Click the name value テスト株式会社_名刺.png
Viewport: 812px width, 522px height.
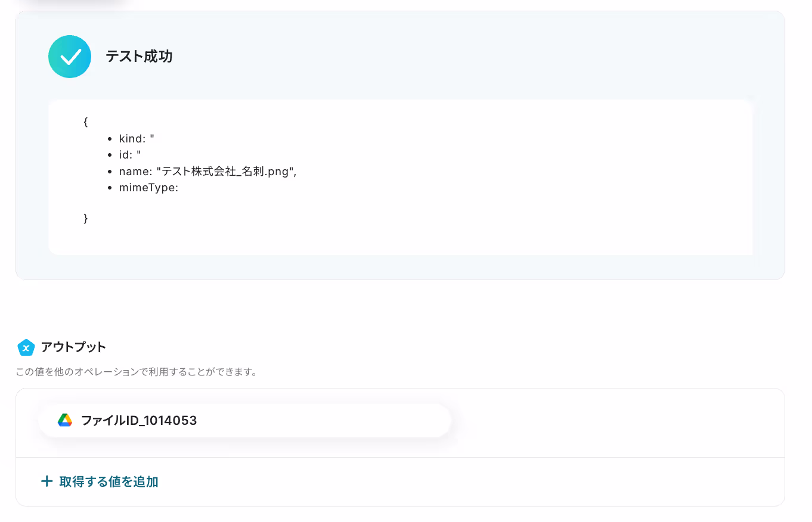[x=227, y=172]
